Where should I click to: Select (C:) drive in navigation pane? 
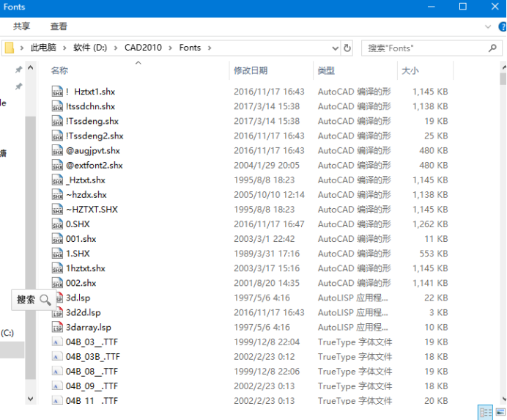[x=7, y=333]
